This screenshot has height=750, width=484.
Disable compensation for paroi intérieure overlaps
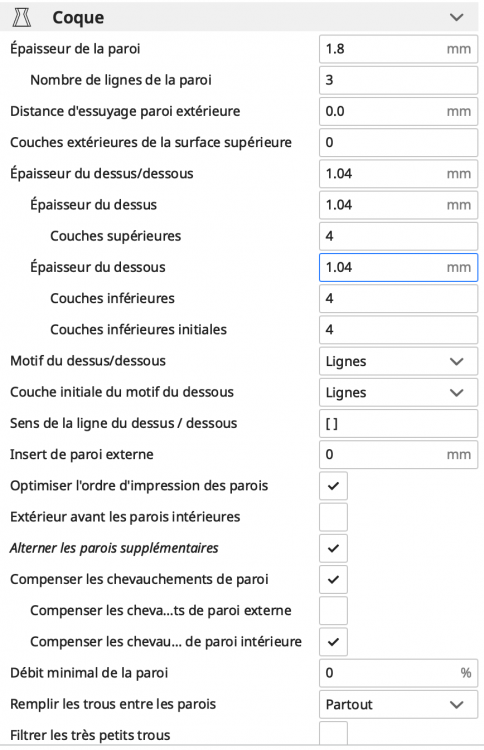click(333, 642)
